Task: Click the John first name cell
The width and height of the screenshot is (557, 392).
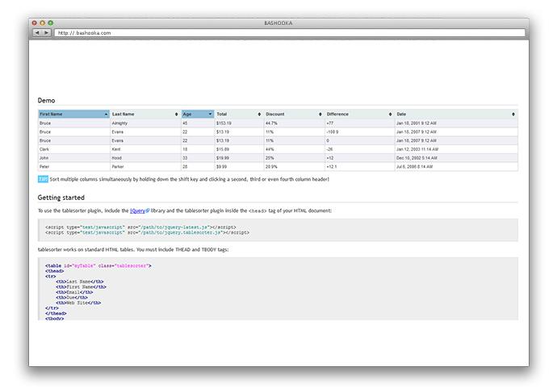Action: 74,157
